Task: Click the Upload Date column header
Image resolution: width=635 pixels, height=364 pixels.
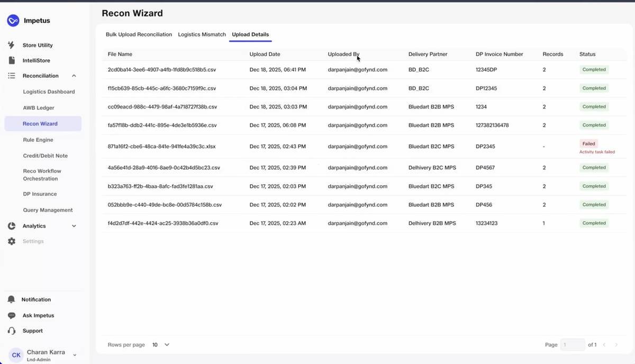Action: click(x=265, y=54)
